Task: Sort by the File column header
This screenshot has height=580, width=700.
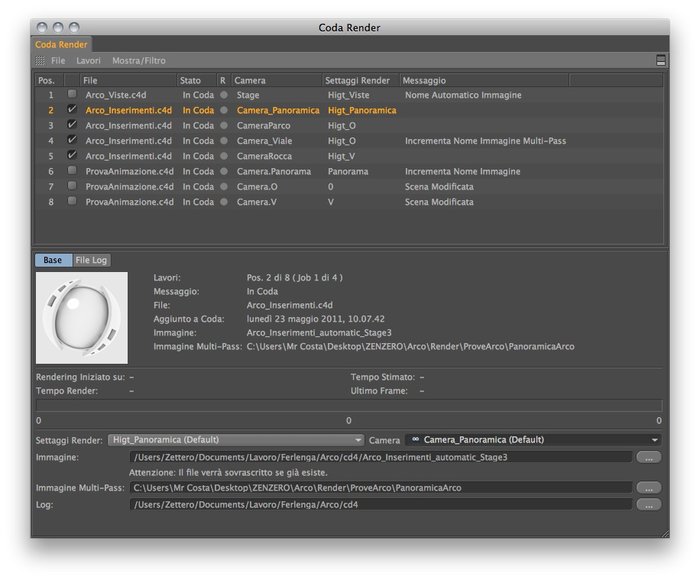Action: point(128,81)
